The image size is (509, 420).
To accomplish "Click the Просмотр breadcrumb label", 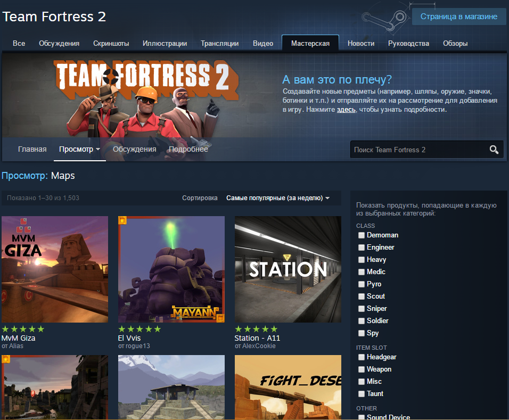I will [x=24, y=176].
